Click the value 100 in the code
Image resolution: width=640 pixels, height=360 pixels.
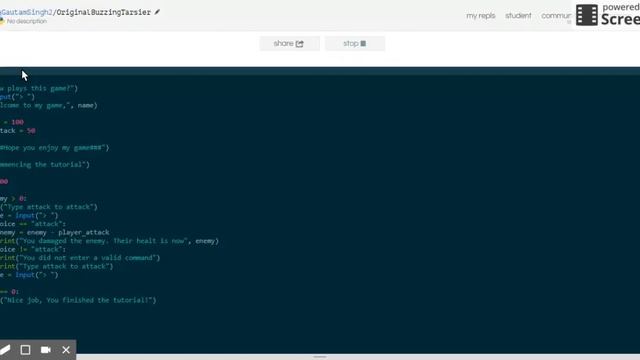(18, 122)
